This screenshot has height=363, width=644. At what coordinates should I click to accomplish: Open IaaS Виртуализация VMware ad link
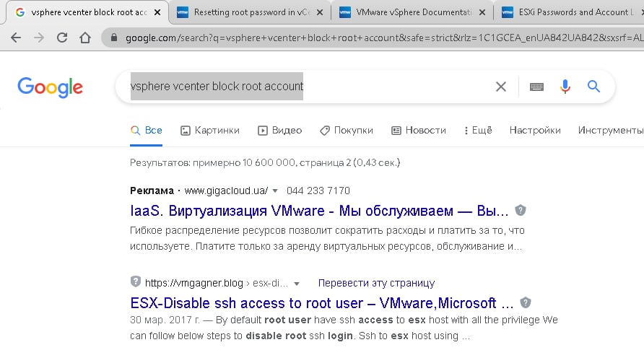point(319,211)
